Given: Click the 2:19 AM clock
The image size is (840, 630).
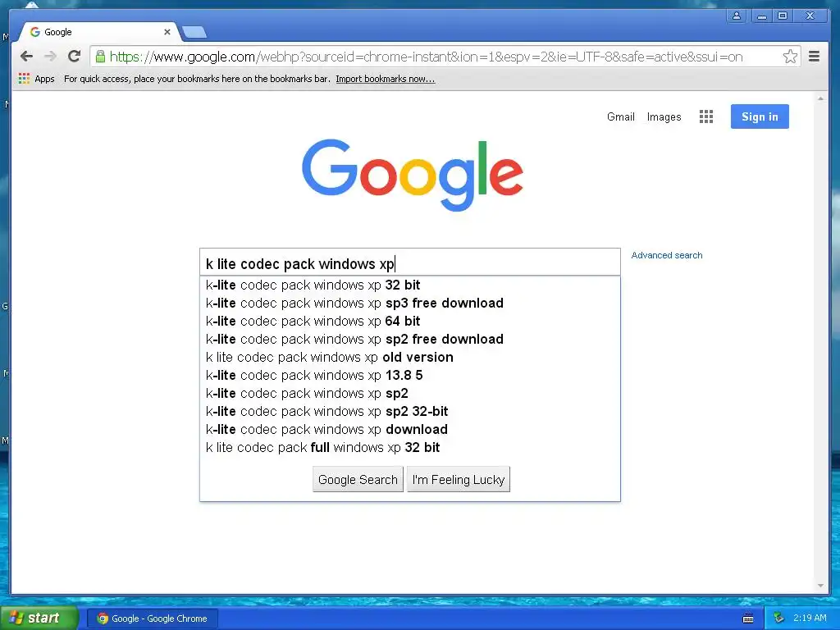Looking at the screenshot, I should pos(810,618).
